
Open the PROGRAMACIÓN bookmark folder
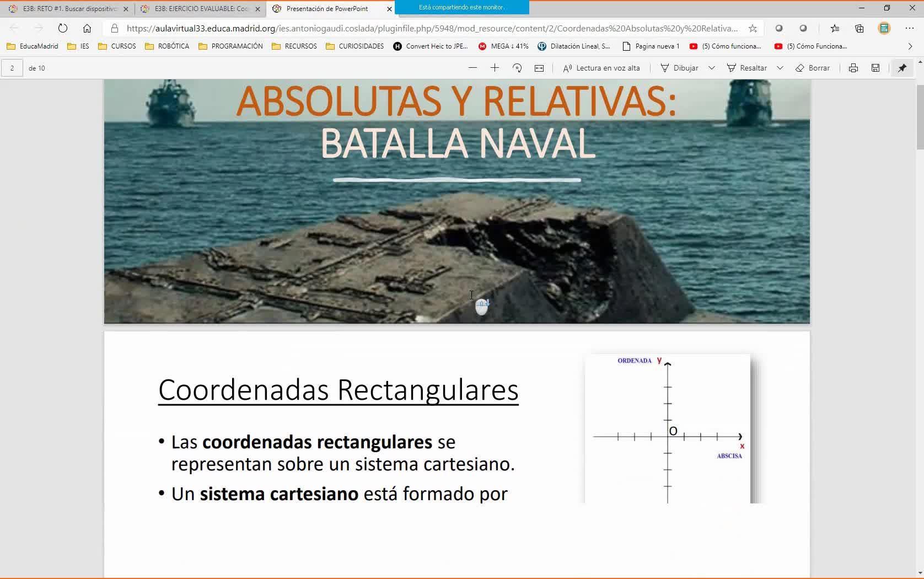click(230, 46)
